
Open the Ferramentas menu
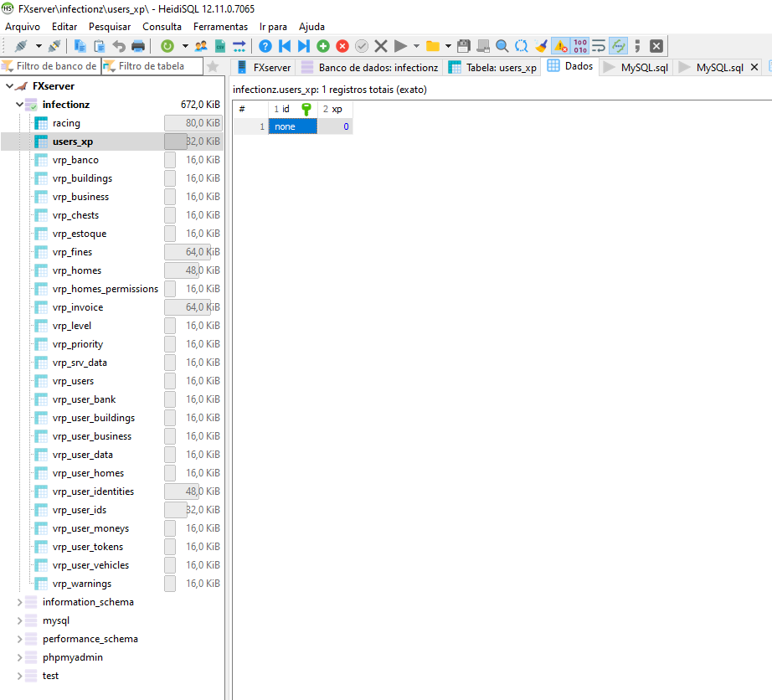(x=220, y=27)
